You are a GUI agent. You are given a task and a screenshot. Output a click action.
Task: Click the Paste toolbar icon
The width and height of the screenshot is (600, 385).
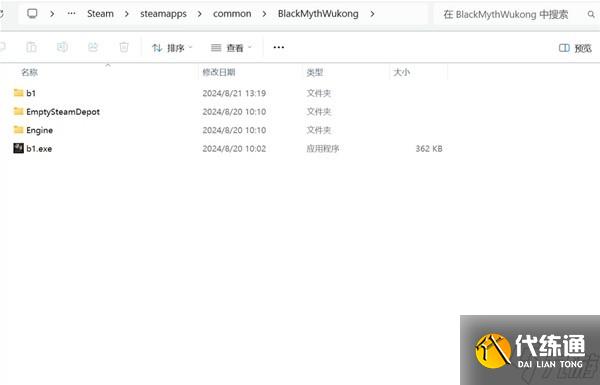click(x=31, y=47)
